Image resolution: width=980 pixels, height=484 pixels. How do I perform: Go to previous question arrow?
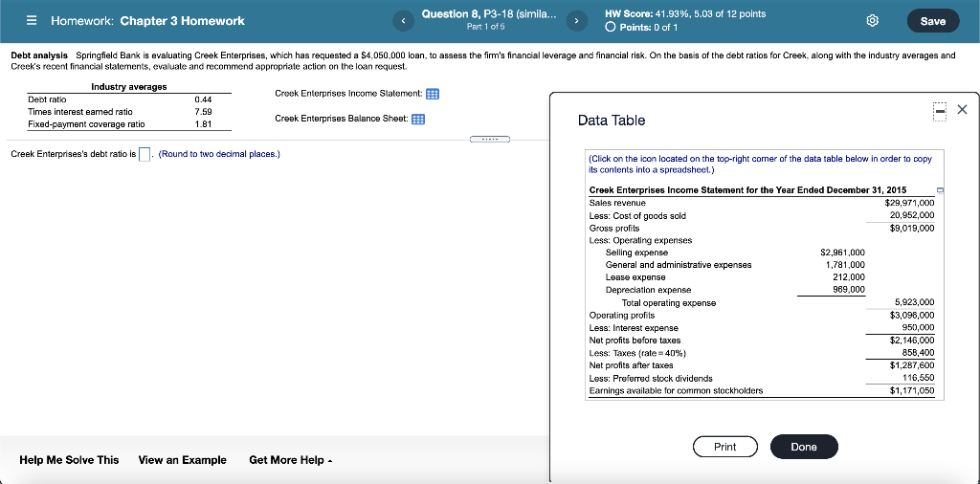pos(403,21)
